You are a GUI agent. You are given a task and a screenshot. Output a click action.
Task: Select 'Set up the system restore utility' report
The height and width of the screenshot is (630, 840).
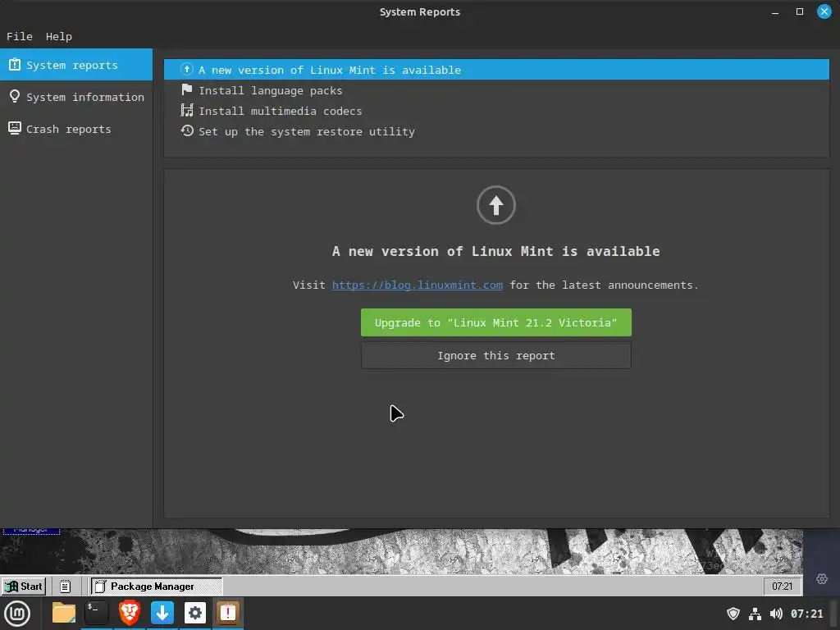tap(496, 131)
